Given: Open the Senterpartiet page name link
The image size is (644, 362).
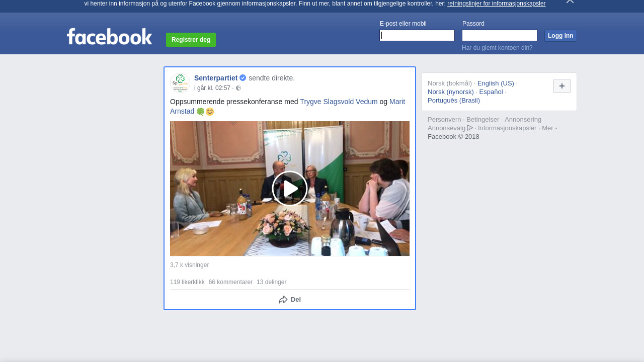Looking at the screenshot, I should tap(216, 78).
